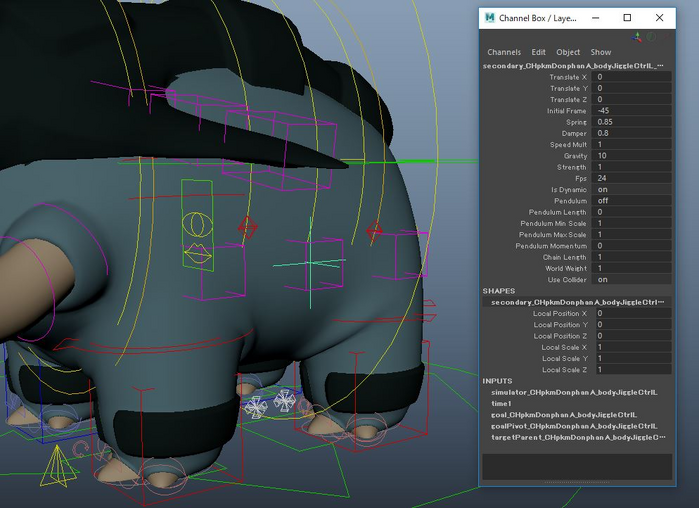Click the Initial Frame value -45
The image size is (699, 508).
(631, 111)
